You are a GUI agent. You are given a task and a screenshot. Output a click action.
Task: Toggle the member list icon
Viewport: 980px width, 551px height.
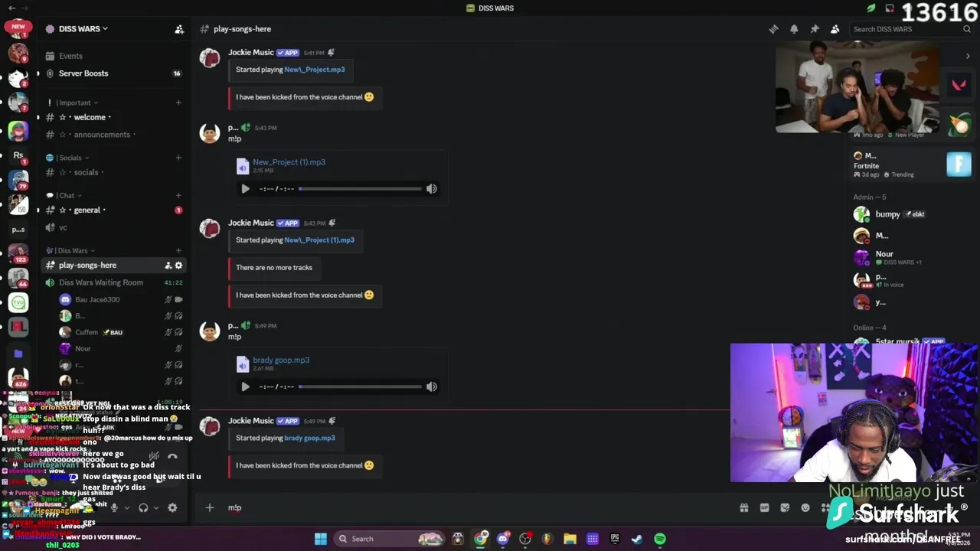[835, 29]
